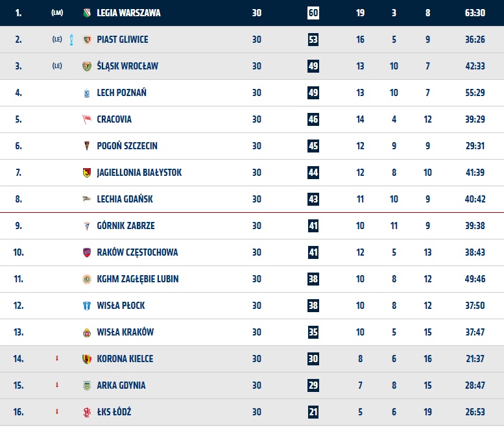The height and width of the screenshot is (427, 504).
Task: Click the Jagiellonia Białystok club crest
Action: (87, 173)
